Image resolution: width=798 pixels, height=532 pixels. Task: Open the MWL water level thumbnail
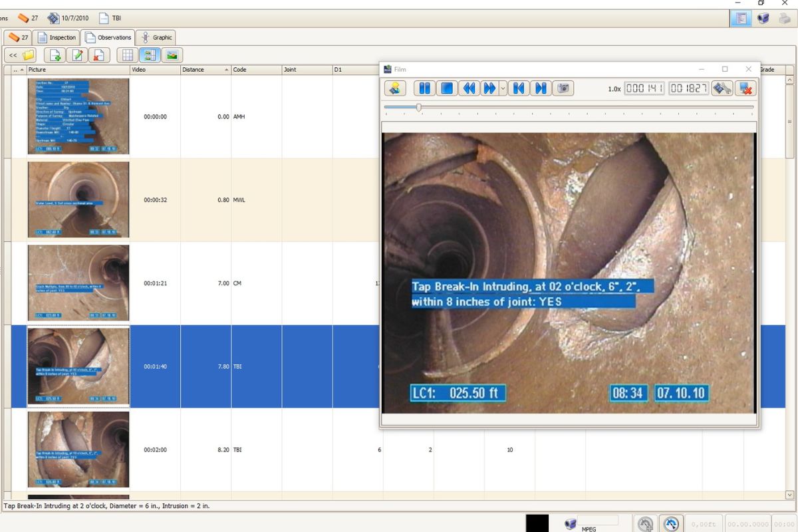[x=78, y=199]
